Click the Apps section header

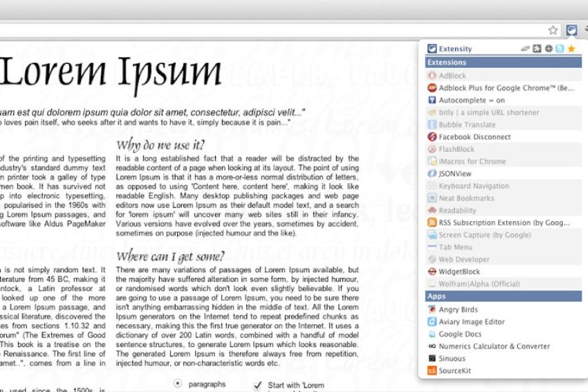[x=503, y=296]
